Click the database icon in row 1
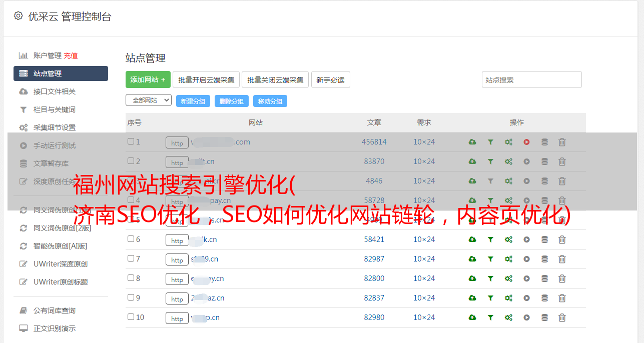Viewport: 644px width, 343px height. coord(544,142)
